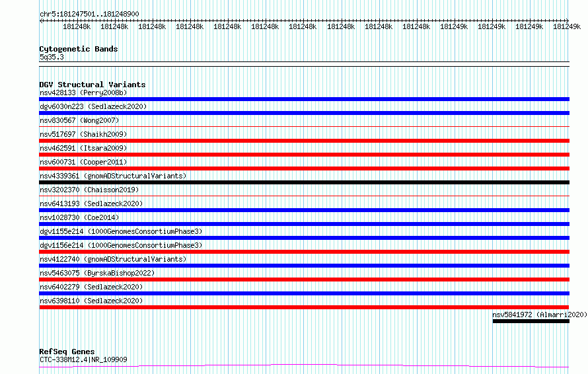
Task: Click the nsv5841972 (Almarri2020) label
Action: [x=540, y=315]
